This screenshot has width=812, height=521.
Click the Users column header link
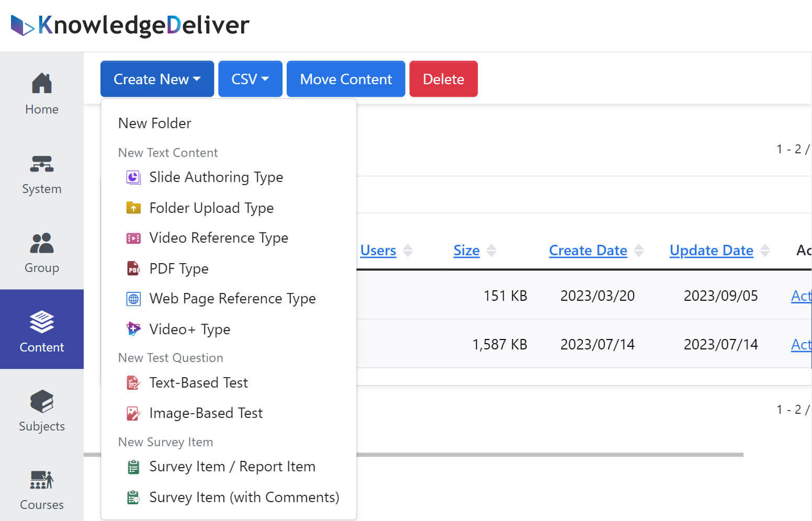378,251
